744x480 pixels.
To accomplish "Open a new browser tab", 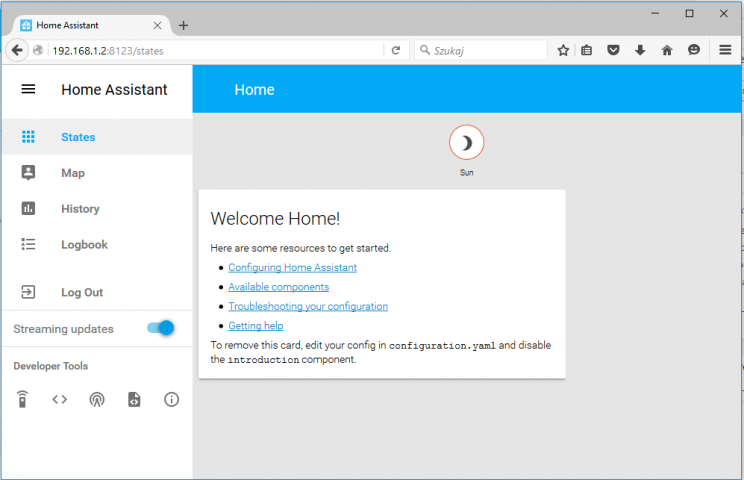I will point(184,26).
